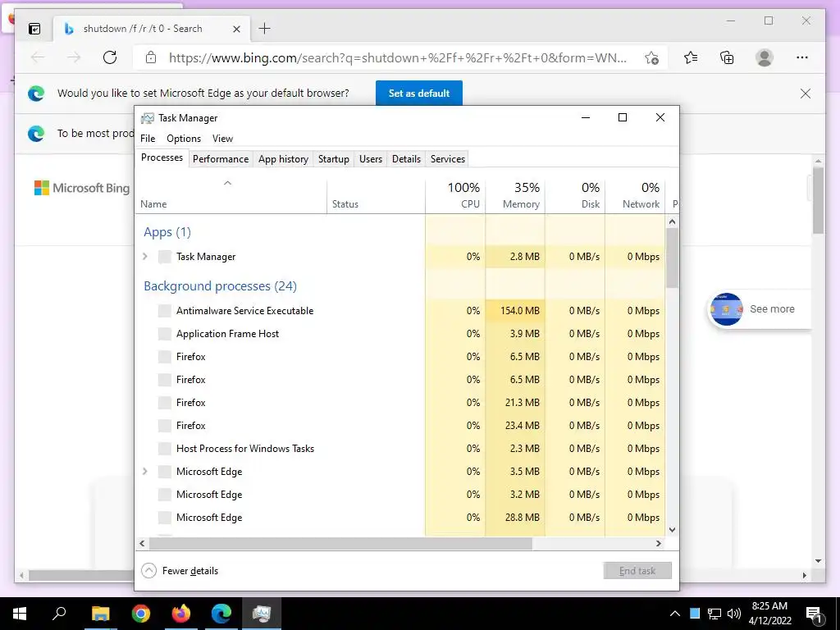840x630 pixels.
Task: Click the Edge profile avatar icon
Action: (x=765, y=57)
